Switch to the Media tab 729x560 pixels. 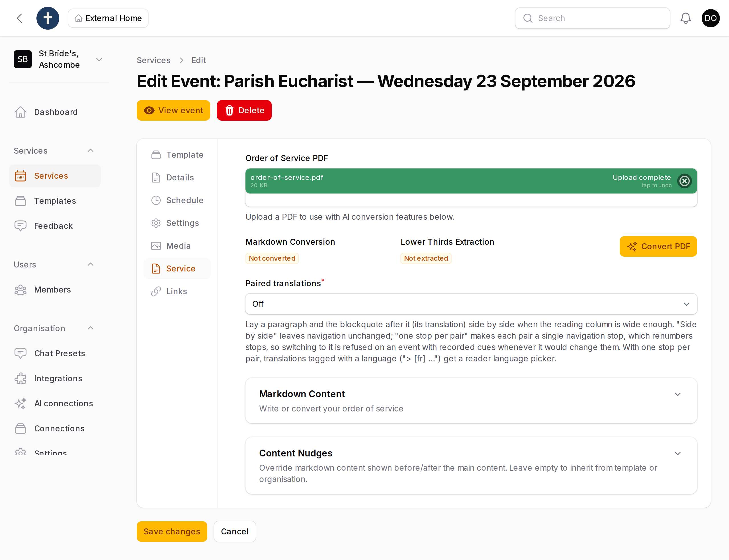coord(177,246)
